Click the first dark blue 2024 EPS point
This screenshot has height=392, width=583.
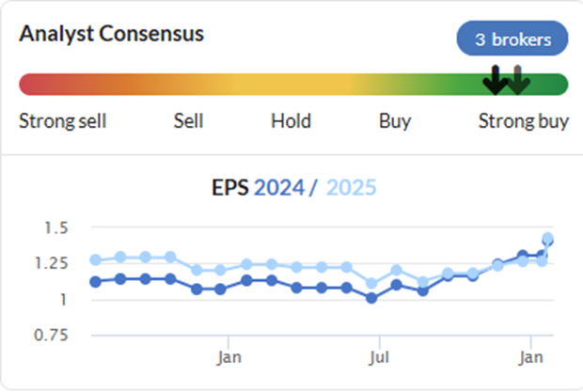point(96,282)
